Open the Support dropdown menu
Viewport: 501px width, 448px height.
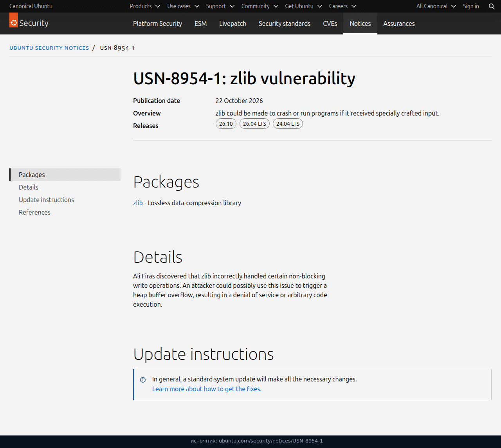220,6
